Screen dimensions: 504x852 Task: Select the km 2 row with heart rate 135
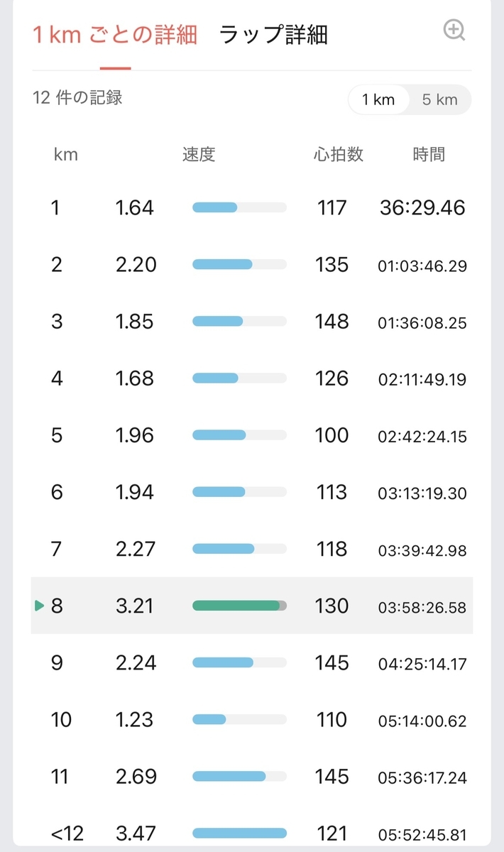tap(252, 265)
